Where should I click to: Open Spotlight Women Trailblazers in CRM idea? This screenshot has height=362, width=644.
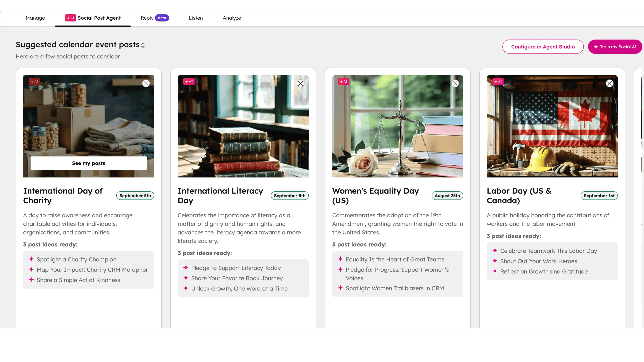point(395,288)
